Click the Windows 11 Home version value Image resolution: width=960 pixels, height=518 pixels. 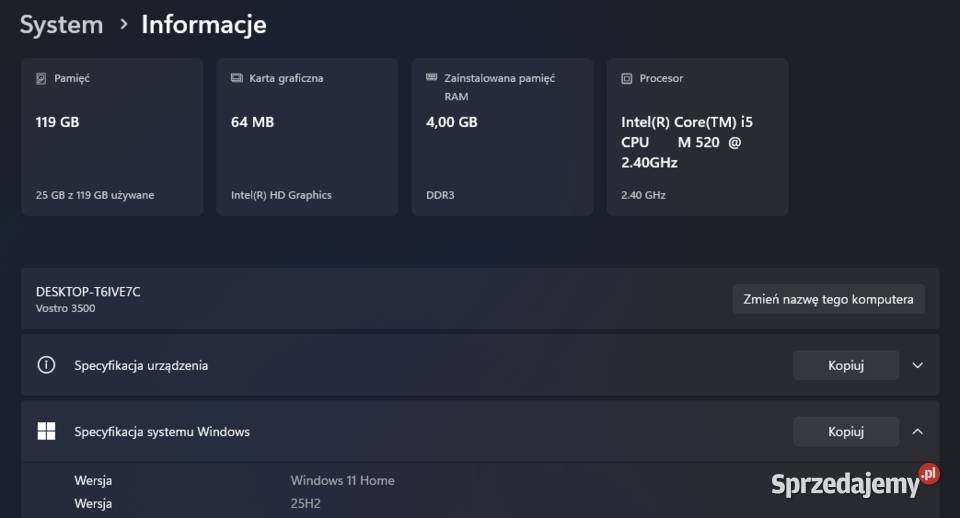[x=342, y=480]
